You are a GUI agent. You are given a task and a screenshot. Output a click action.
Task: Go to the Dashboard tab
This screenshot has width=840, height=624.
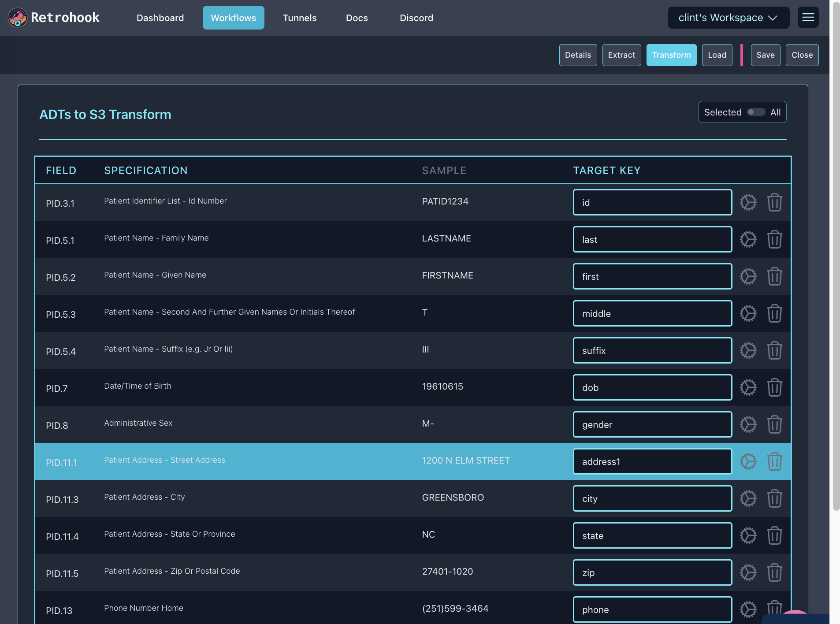[x=160, y=18]
